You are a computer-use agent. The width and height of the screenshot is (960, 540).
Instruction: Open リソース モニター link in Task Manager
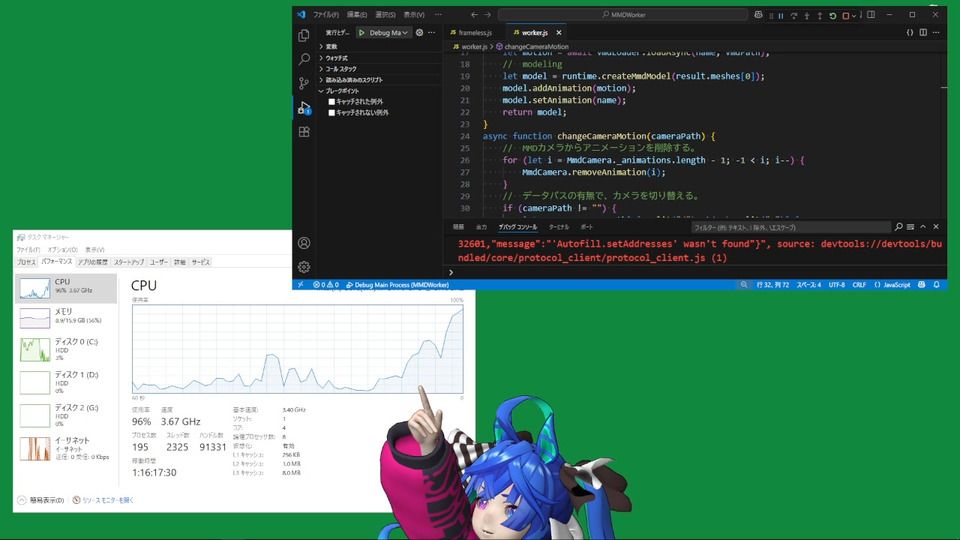103,500
